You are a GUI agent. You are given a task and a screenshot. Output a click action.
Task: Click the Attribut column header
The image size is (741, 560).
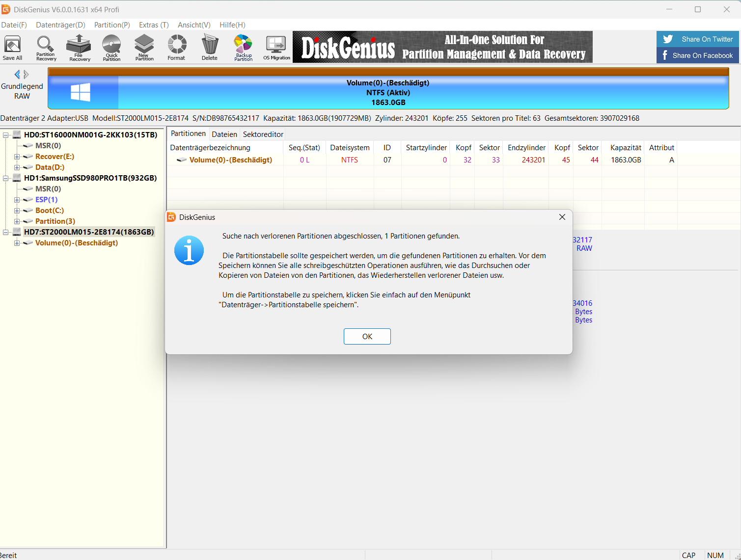click(661, 148)
